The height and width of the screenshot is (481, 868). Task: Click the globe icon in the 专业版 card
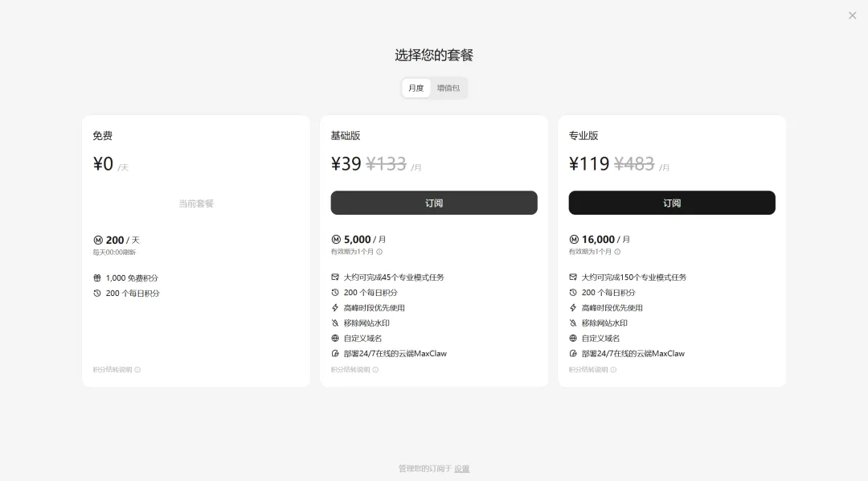coord(573,338)
